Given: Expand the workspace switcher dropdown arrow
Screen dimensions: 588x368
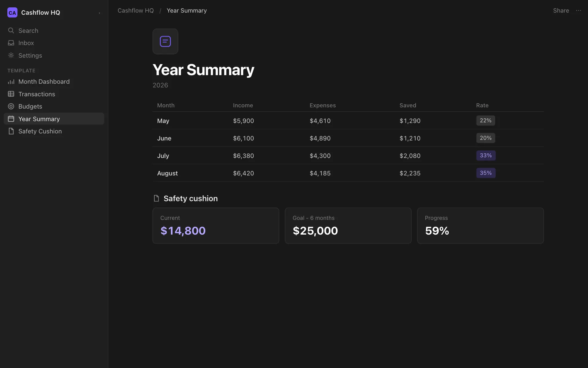Looking at the screenshot, I should pyautogui.click(x=99, y=13).
